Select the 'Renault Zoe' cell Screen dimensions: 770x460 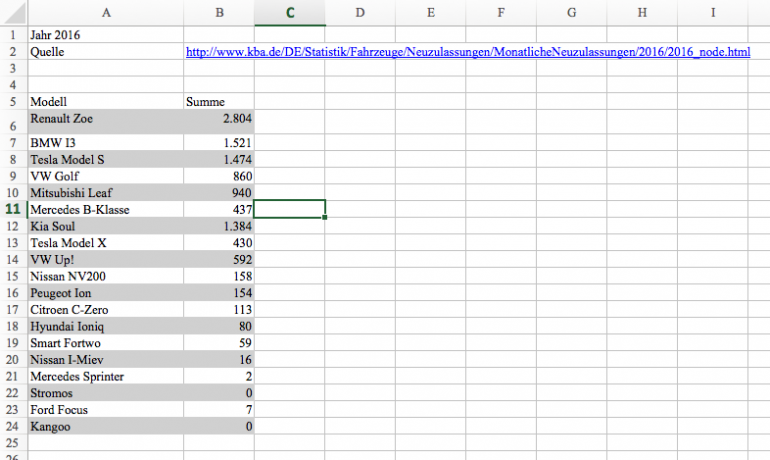click(106, 122)
